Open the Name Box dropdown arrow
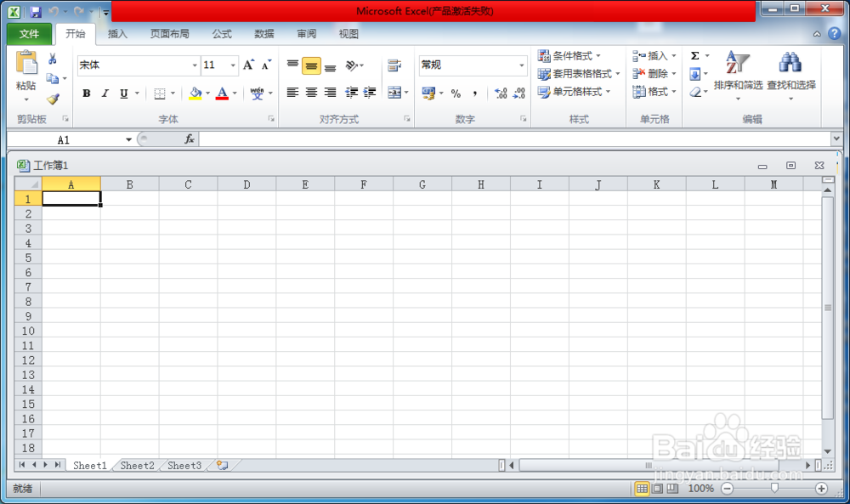 pyautogui.click(x=128, y=140)
